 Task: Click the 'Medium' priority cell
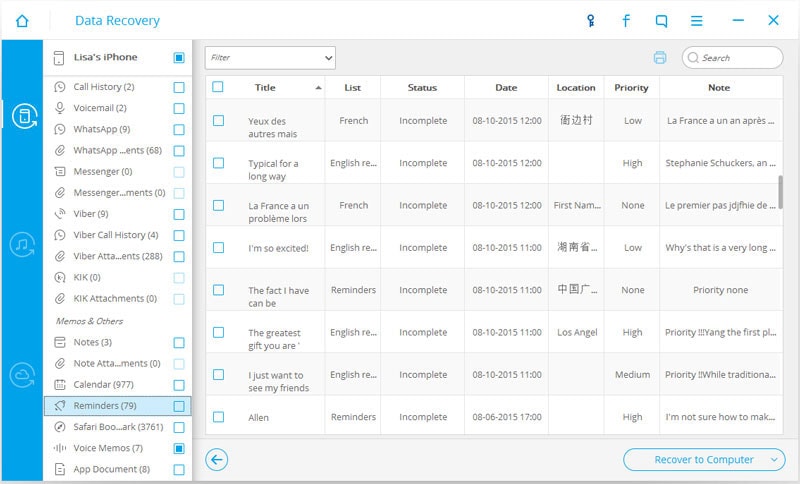(633, 375)
